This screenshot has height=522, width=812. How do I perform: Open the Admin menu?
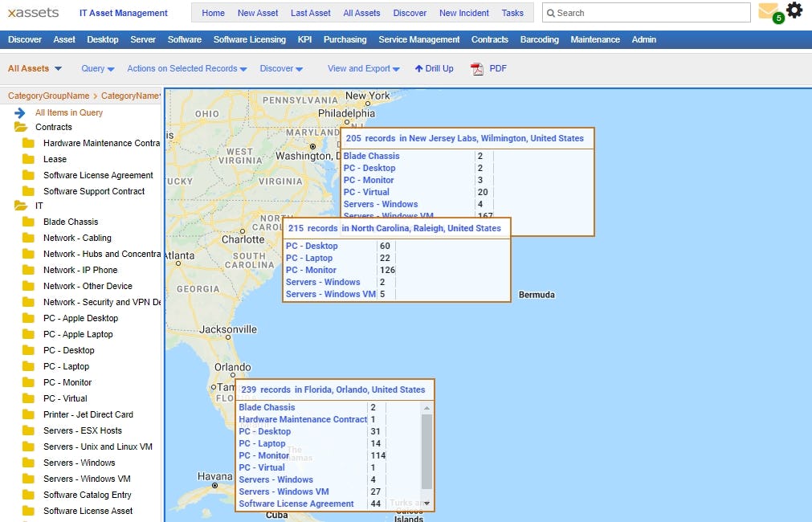click(x=643, y=39)
